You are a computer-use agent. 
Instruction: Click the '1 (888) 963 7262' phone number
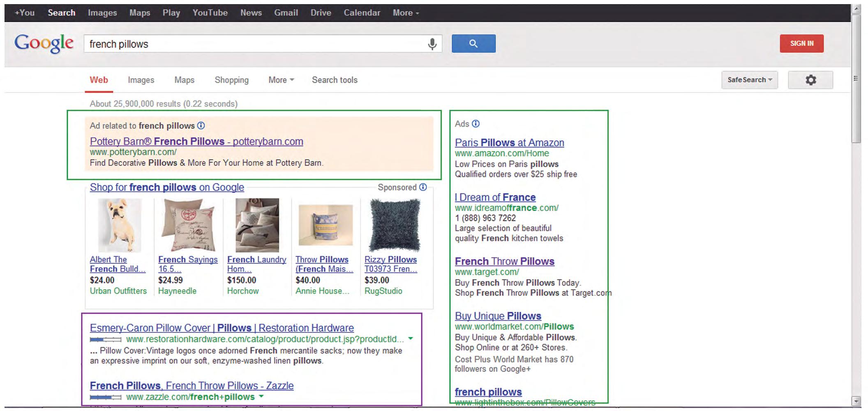485,218
